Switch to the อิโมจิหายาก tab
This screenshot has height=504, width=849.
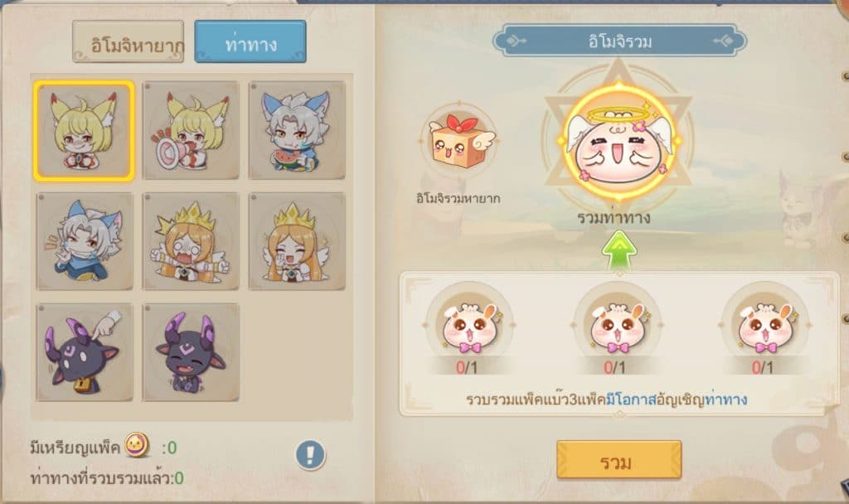click(x=129, y=42)
